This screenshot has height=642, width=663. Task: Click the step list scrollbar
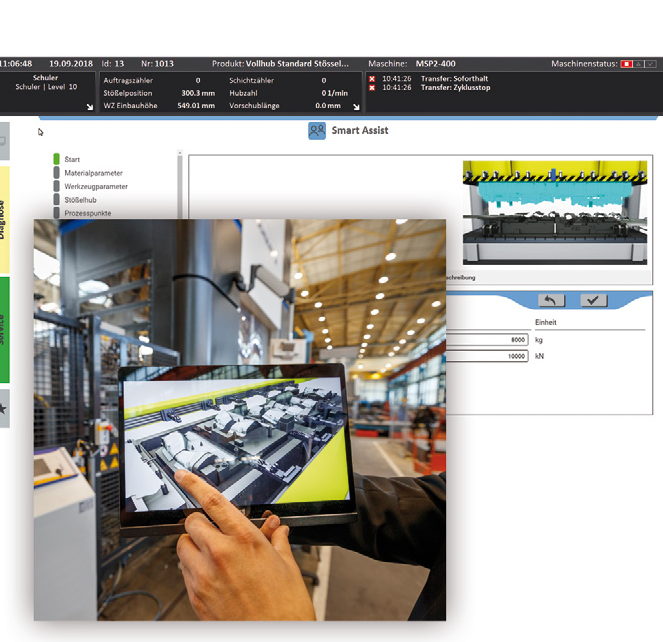[x=180, y=184]
